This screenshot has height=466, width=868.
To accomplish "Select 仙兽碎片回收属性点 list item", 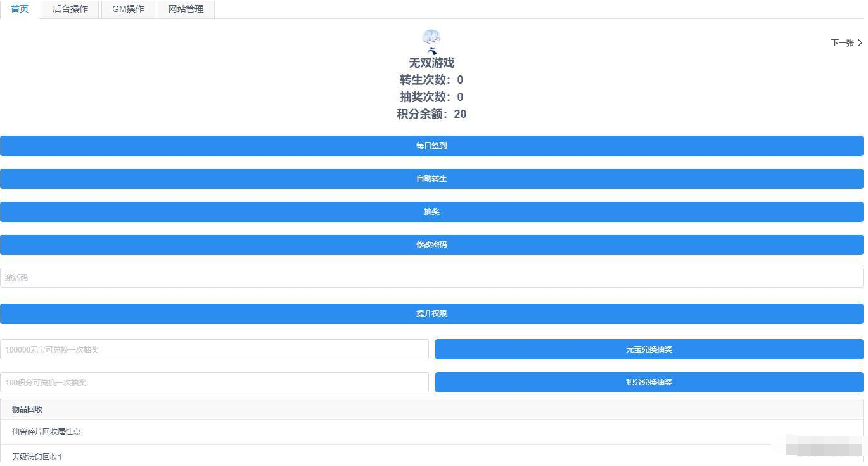I will (x=46, y=432).
